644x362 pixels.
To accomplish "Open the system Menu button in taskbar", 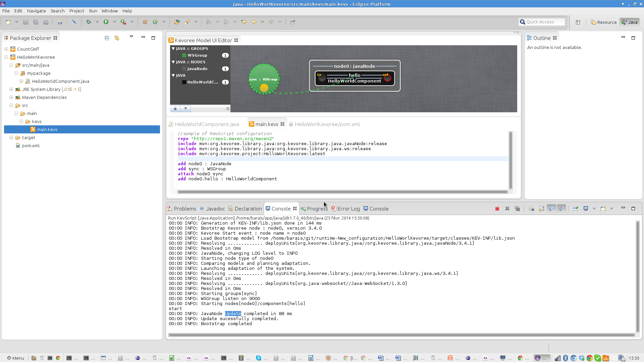I will tap(15, 358).
